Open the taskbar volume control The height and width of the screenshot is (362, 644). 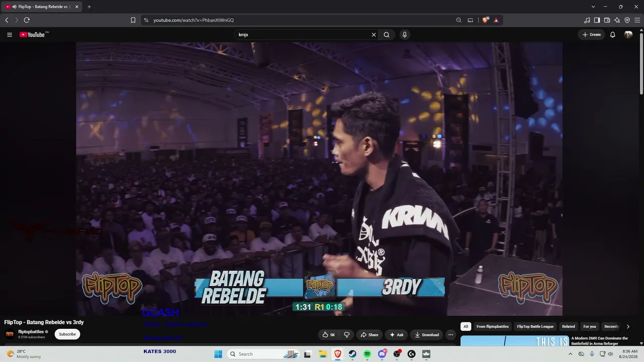[x=610, y=354]
